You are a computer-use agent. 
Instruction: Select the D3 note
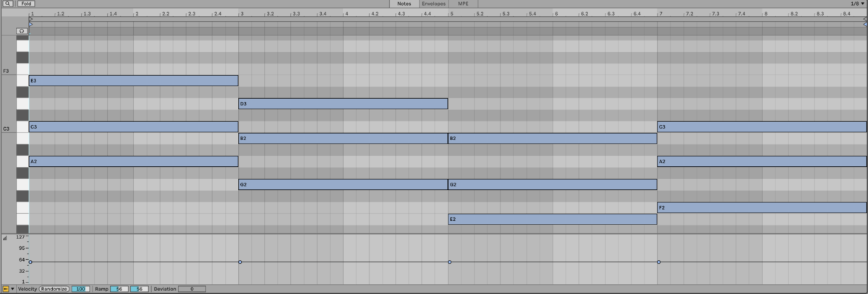click(x=343, y=104)
